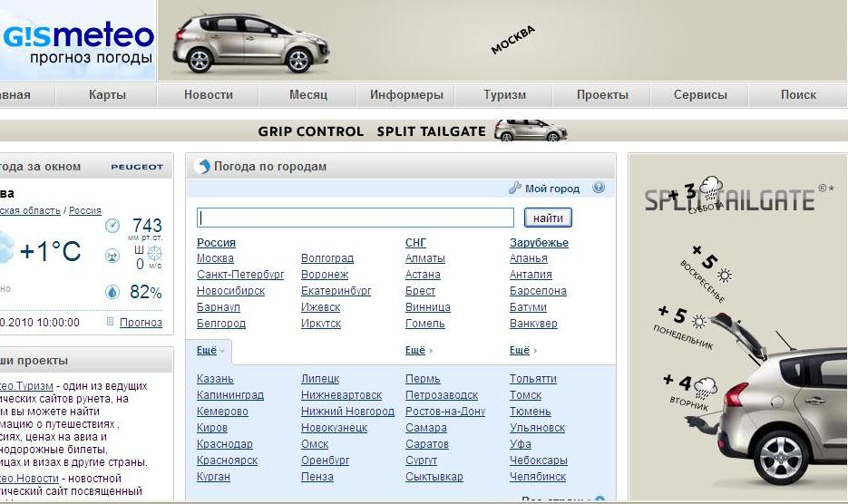This screenshot has width=848, height=504.
Task: Select the city Сыктывкар
Action: pos(434,477)
